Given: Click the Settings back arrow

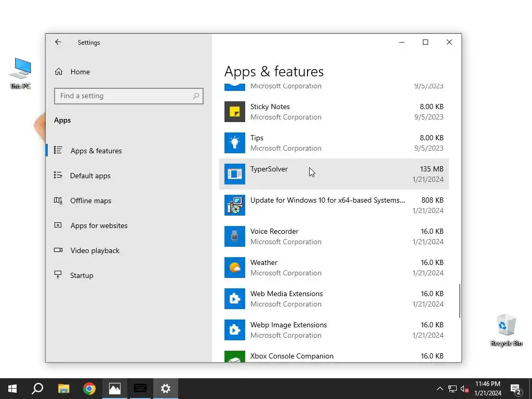Looking at the screenshot, I should tap(58, 42).
